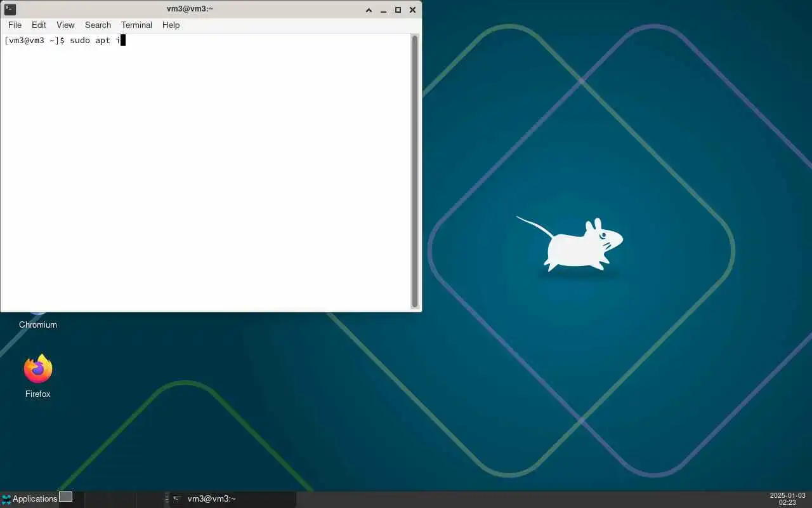Screen dimensions: 812x508
Task: Maximize the terminal window
Action: pyautogui.click(x=398, y=10)
